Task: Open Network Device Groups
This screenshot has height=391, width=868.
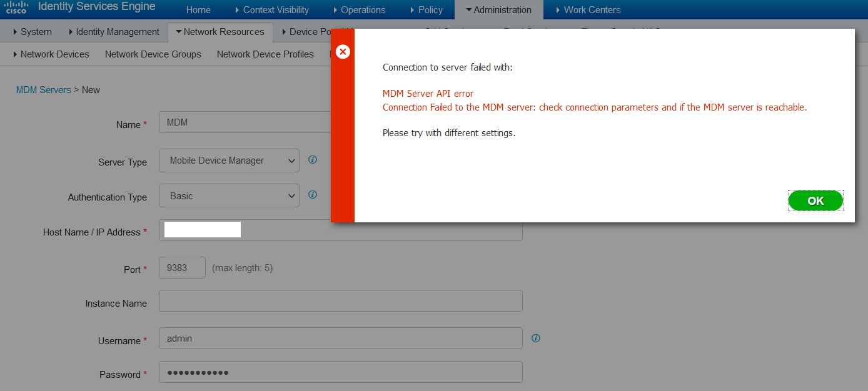Action: point(153,54)
